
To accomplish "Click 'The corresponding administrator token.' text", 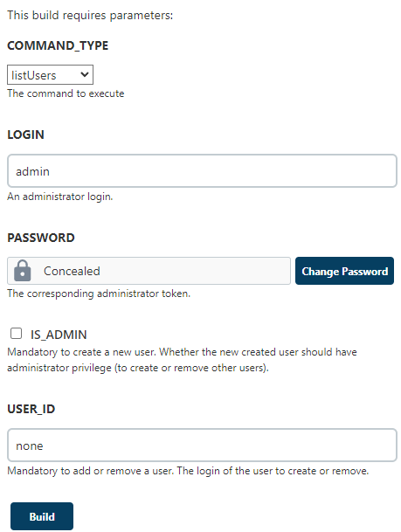I will (x=99, y=294).
